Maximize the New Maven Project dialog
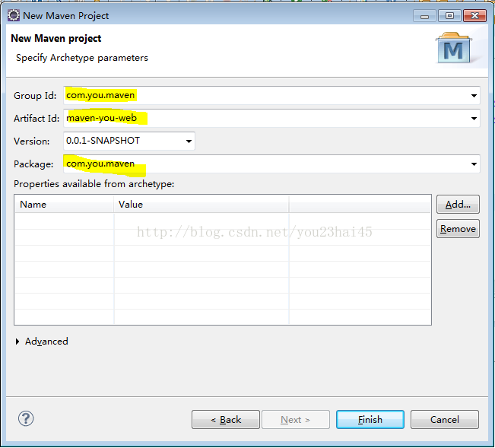495x448 pixels. pyautogui.click(x=449, y=16)
